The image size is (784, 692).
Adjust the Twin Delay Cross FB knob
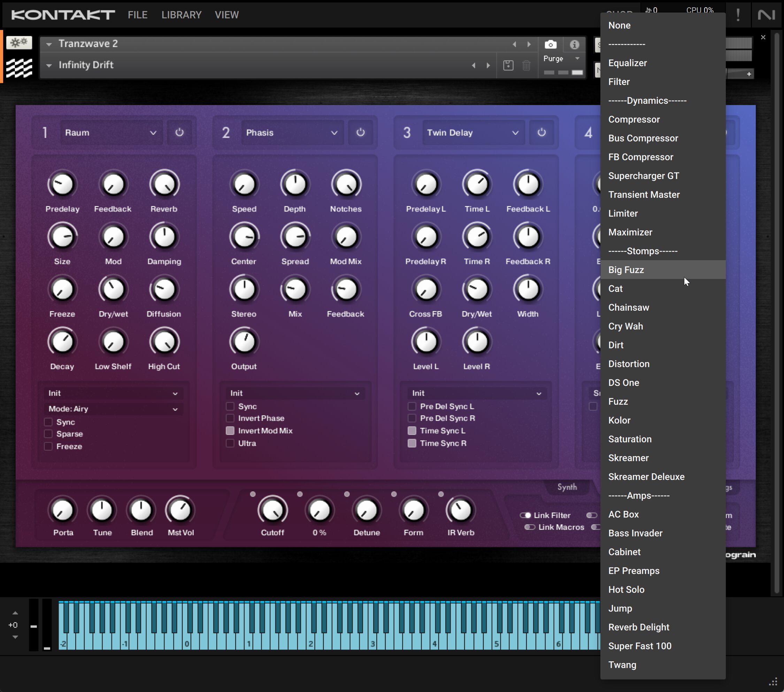click(425, 289)
